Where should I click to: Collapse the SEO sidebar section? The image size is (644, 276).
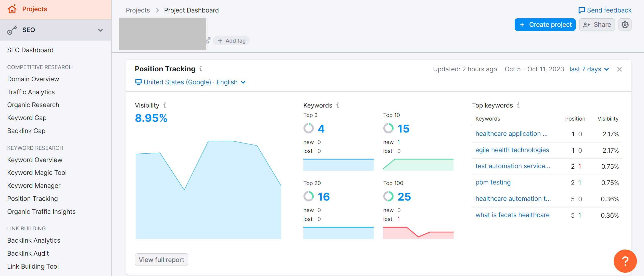(x=100, y=30)
